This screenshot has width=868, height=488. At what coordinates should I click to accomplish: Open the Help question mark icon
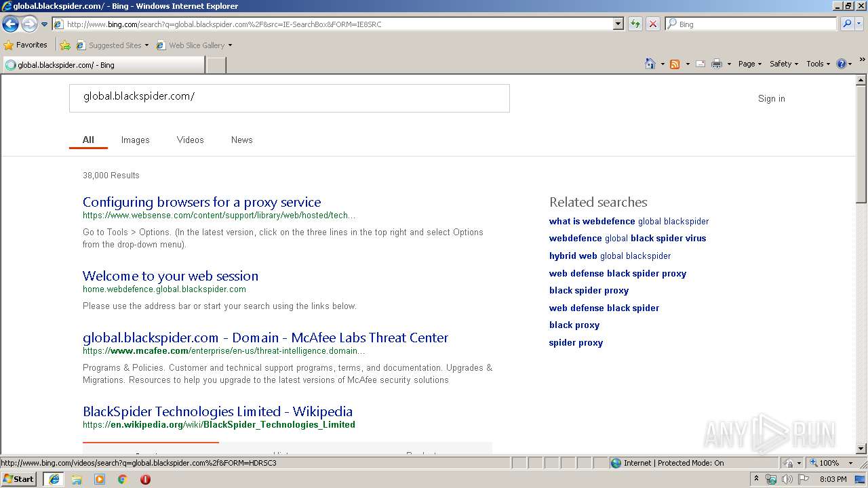[842, 64]
